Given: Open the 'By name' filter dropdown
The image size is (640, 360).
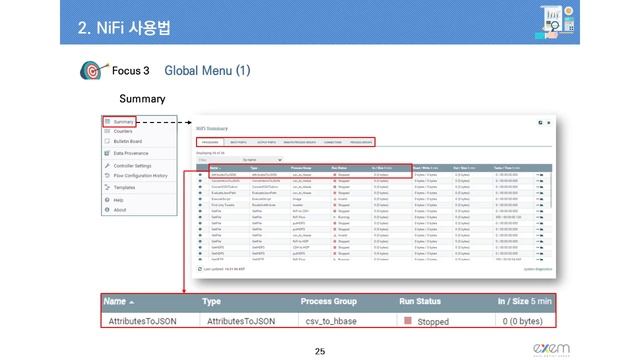Looking at the screenshot, I should click(x=262, y=160).
